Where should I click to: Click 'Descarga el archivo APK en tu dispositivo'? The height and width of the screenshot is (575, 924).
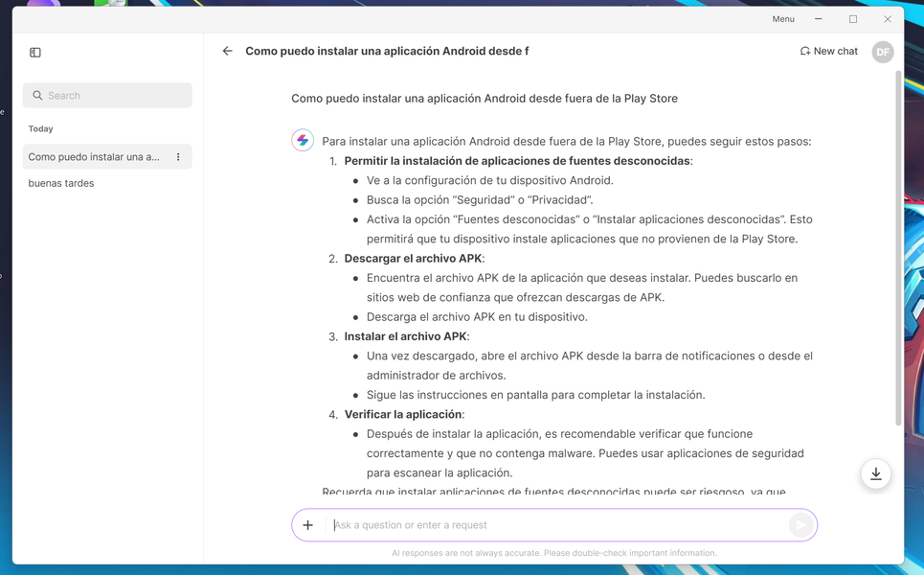point(477,316)
